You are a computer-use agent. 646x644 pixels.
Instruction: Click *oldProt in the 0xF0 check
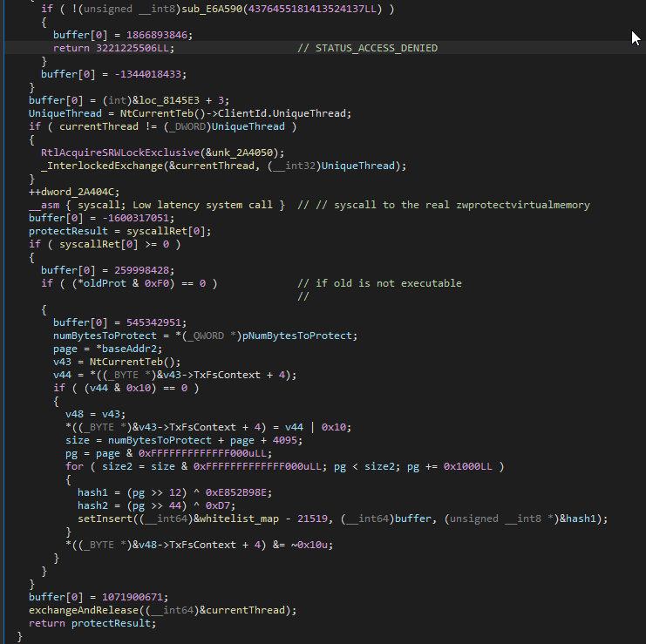pyautogui.click(x=102, y=283)
